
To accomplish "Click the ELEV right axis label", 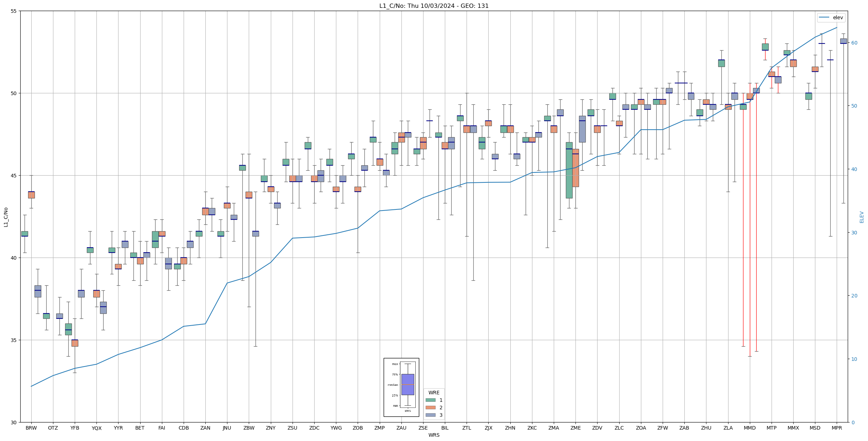I will pyautogui.click(x=862, y=217).
